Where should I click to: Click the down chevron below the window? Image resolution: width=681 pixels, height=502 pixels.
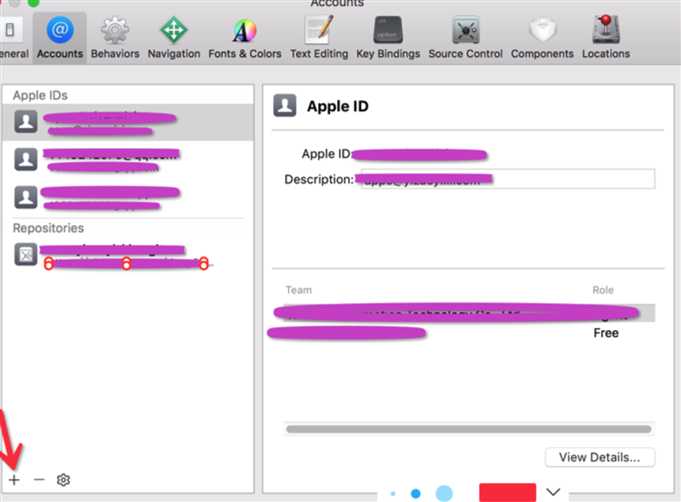coord(553,492)
